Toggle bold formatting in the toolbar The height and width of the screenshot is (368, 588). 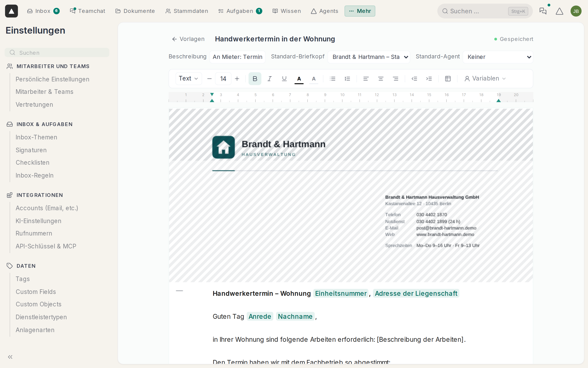(255, 79)
